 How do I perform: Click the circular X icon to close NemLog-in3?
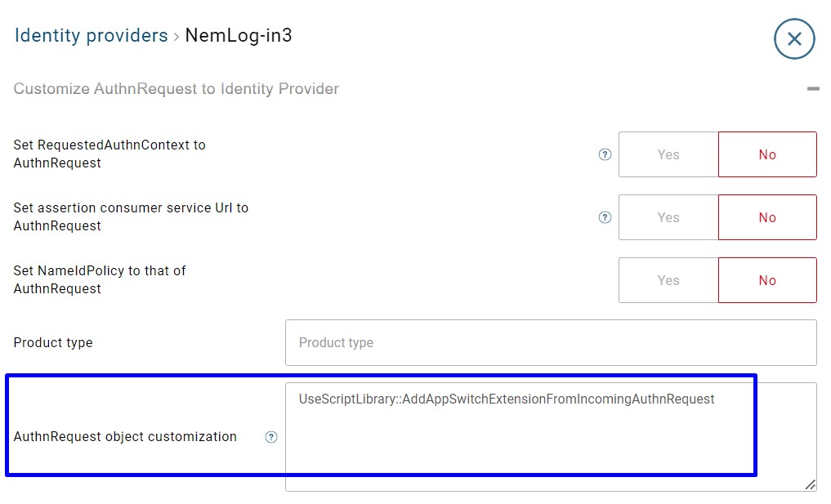click(x=793, y=38)
